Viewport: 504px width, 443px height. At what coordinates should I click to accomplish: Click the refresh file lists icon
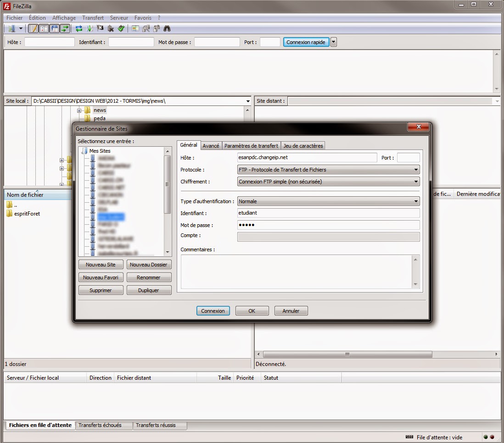[x=79, y=28]
